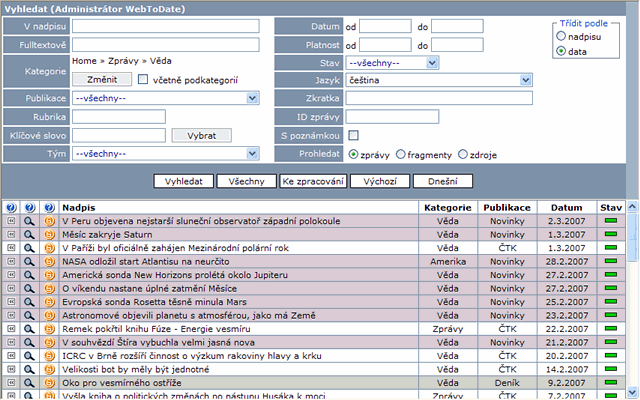
Task: Open the Publikace dropdown
Action: click(166, 98)
